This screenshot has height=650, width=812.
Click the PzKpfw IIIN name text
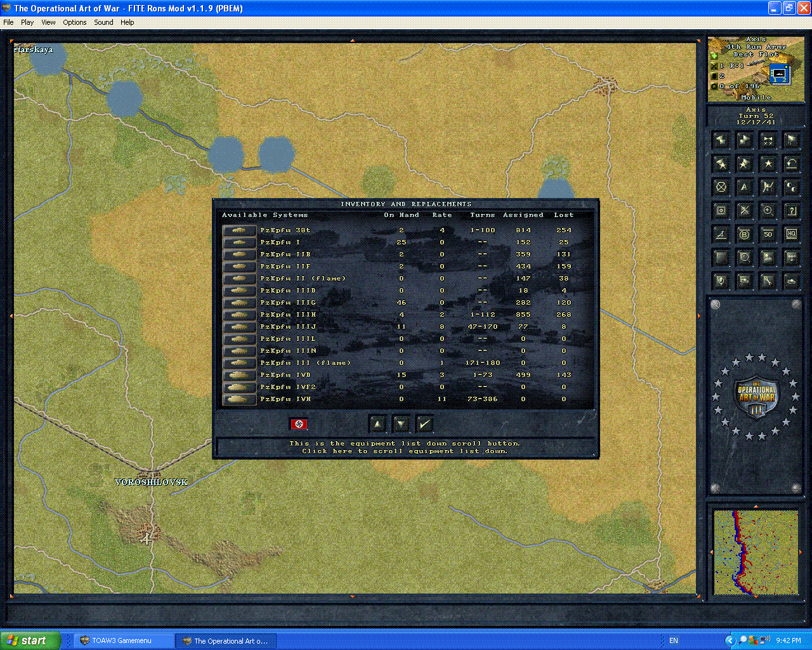tap(288, 351)
